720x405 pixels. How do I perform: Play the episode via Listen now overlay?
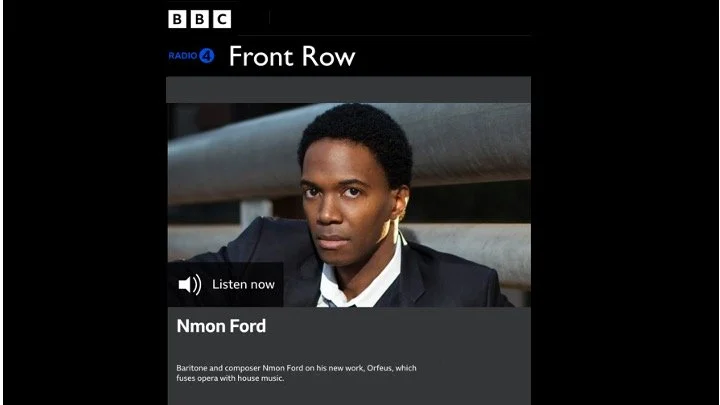tap(225, 285)
